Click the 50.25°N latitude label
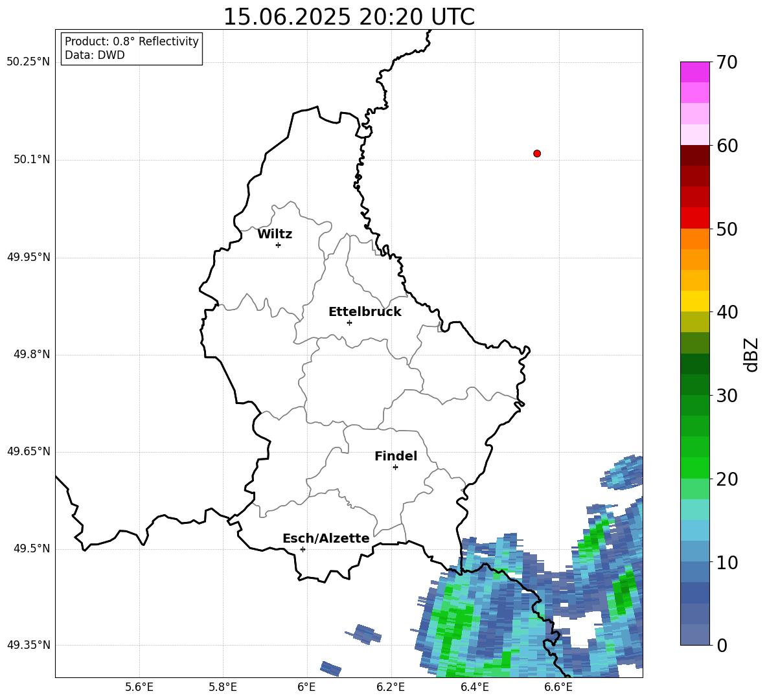 point(29,62)
